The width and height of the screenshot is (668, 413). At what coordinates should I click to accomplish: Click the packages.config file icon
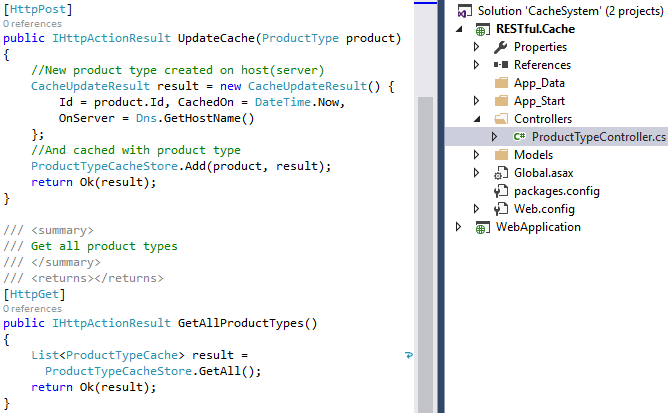pyautogui.click(x=501, y=191)
